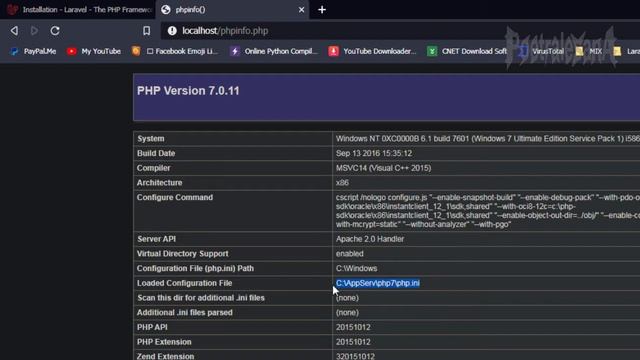The image size is (640, 360).
Task: Reload the phpinfo page
Action: tap(55, 31)
